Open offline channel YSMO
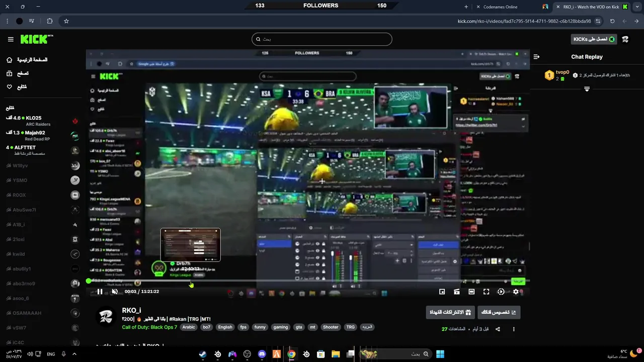Image resolution: width=644 pixels, height=362 pixels. [x=42, y=180]
